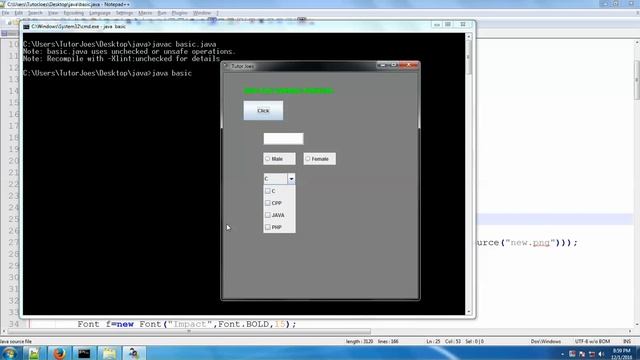This screenshot has height=360, width=640.
Task: Click the green heading label in Tutor Joes
Action: (289, 91)
